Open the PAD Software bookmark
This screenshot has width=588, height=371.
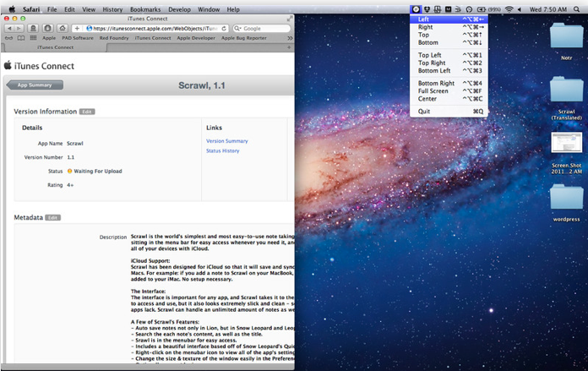[78, 38]
